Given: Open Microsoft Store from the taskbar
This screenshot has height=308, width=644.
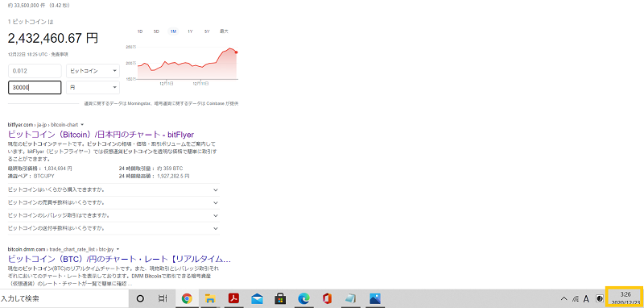Looking at the screenshot, I should pos(280,298).
